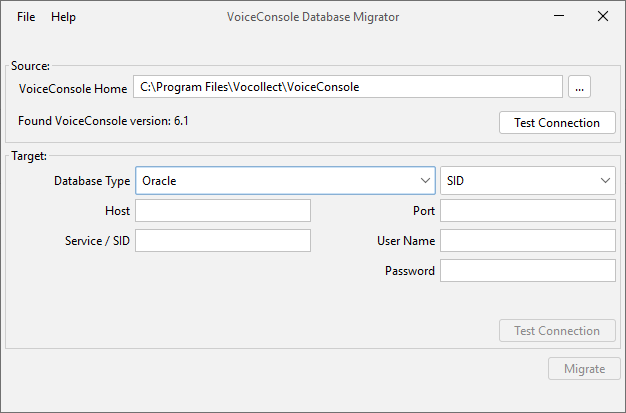Focus the Service / SID text field
This screenshot has height=413, width=626.
pos(222,241)
